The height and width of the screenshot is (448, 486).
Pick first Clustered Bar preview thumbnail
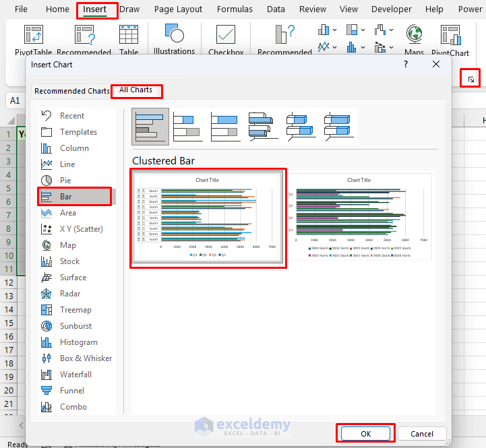click(x=208, y=218)
